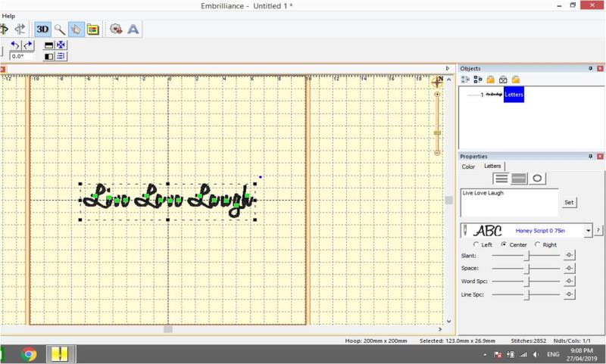Click the compass icon on the canvas
Screen dimensions: 606x364
438,82
